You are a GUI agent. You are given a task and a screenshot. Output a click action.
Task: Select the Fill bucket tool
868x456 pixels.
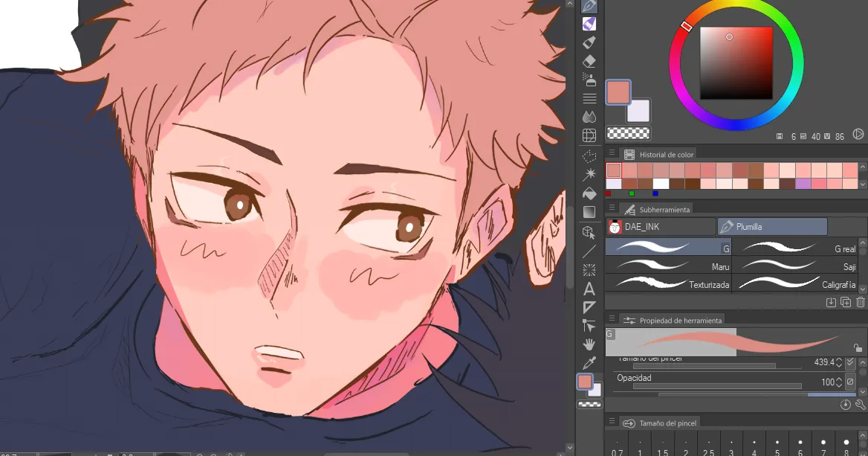(589, 193)
